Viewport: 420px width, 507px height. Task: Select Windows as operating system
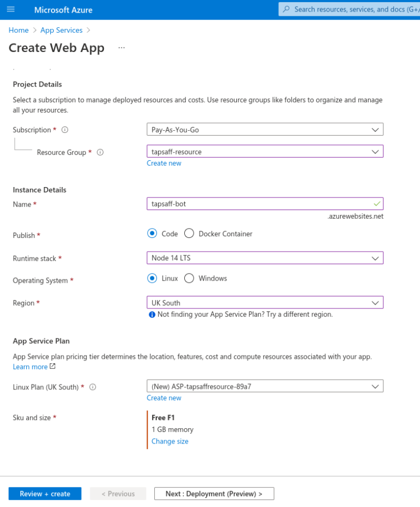(189, 278)
